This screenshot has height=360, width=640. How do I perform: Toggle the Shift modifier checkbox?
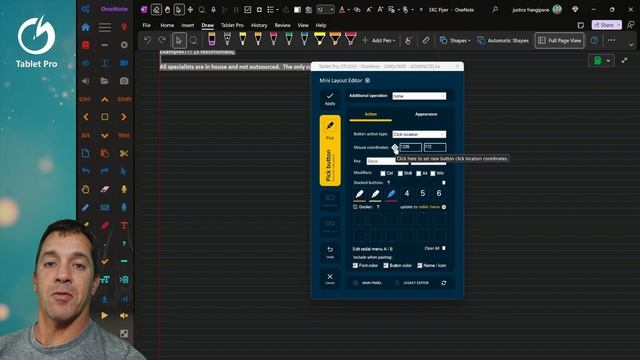coord(400,173)
